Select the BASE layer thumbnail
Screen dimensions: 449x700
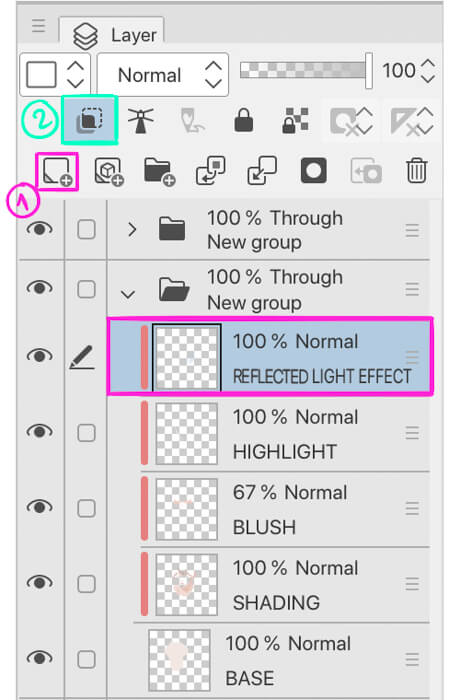179,660
